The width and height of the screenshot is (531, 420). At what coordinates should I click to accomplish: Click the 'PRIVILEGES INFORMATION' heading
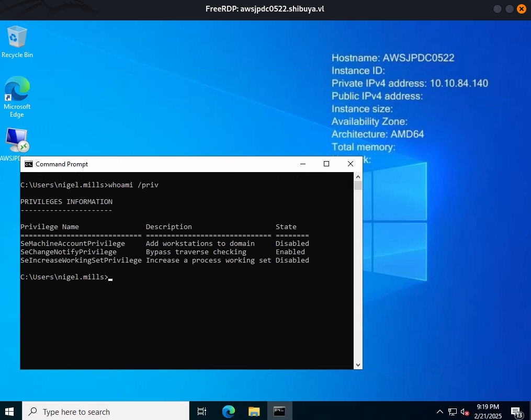[66, 202]
